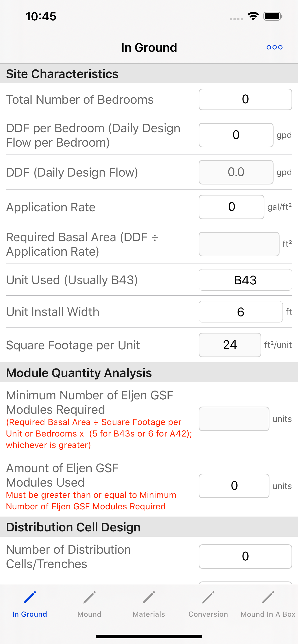Switch to the Conversion tab label
The image size is (298, 644).
point(208,614)
